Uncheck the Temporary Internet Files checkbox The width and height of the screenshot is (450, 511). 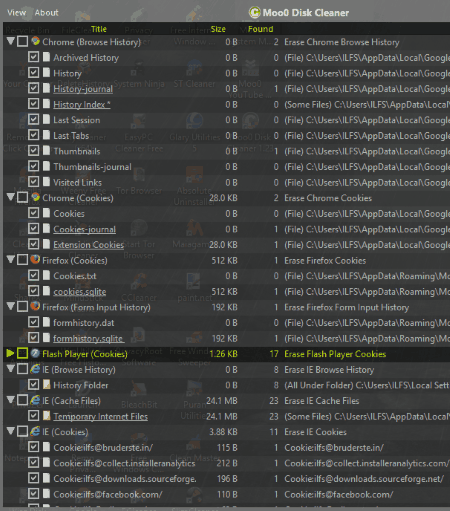[x=33, y=416]
